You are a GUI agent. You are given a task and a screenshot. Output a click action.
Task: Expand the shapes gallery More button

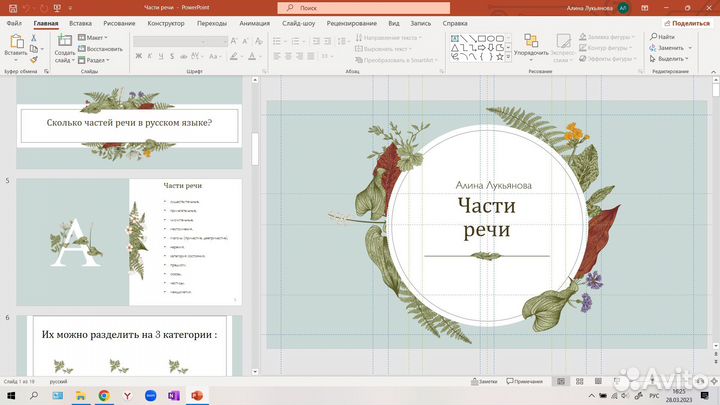[x=508, y=57]
